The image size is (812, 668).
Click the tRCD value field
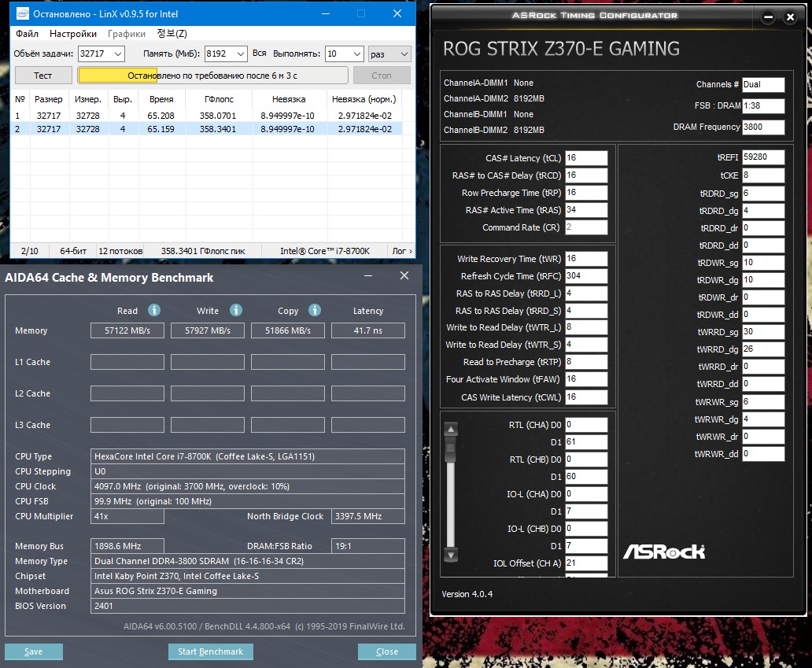(586, 175)
